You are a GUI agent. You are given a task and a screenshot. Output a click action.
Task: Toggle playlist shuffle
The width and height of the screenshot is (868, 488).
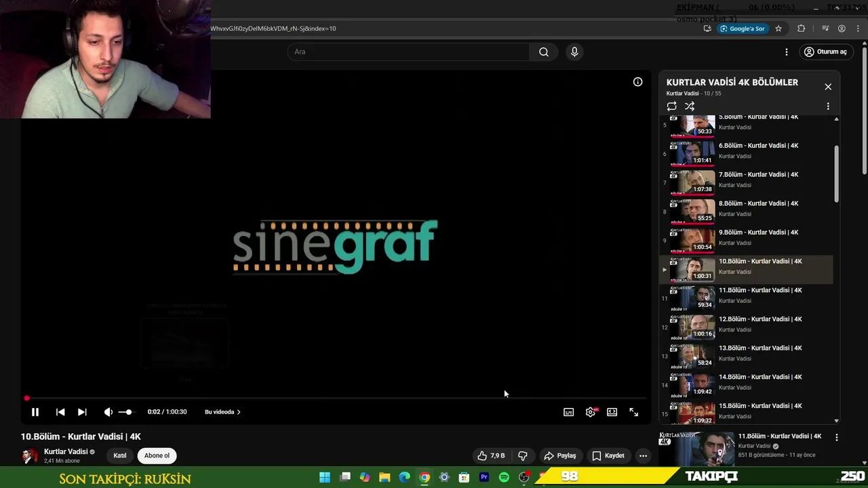click(x=690, y=106)
